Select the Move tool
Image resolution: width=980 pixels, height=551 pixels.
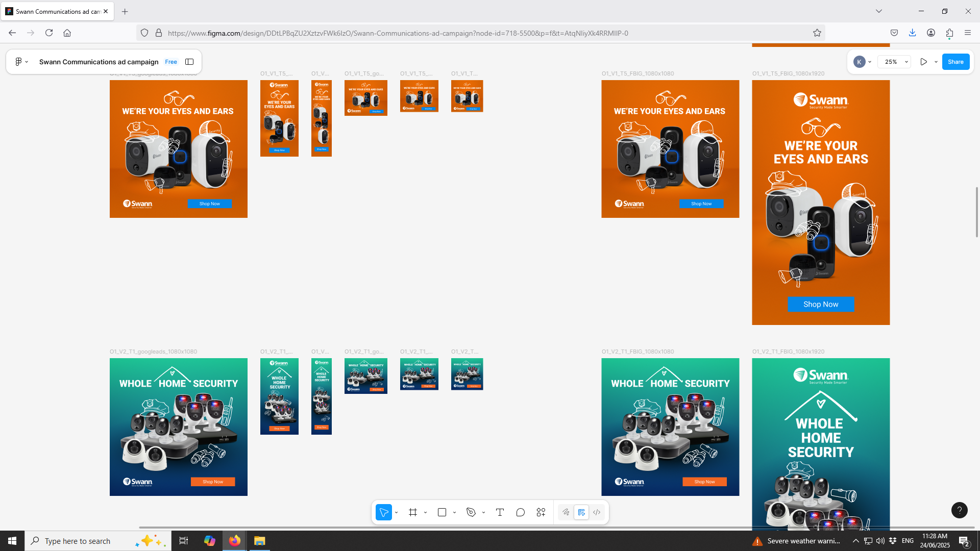(x=384, y=512)
